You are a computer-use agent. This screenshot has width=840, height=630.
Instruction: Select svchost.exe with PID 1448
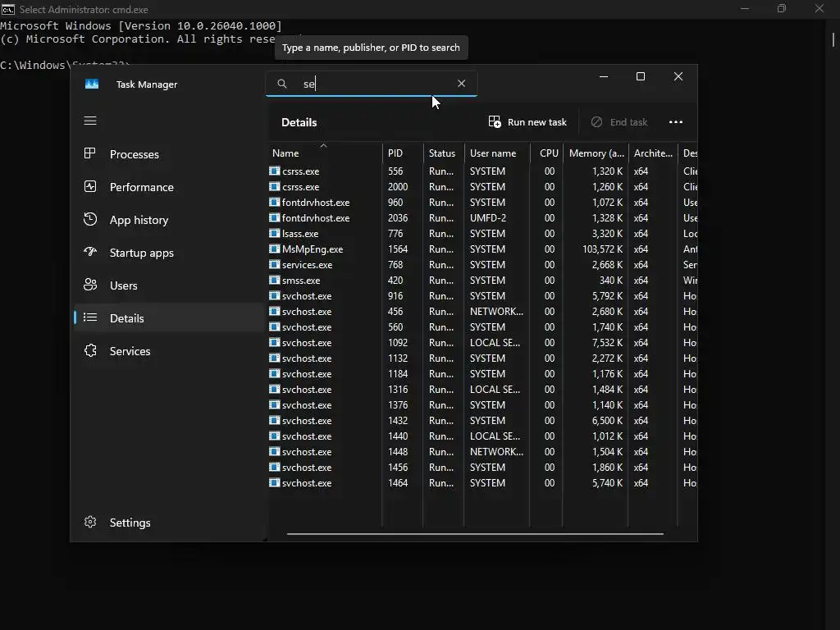click(482, 452)
